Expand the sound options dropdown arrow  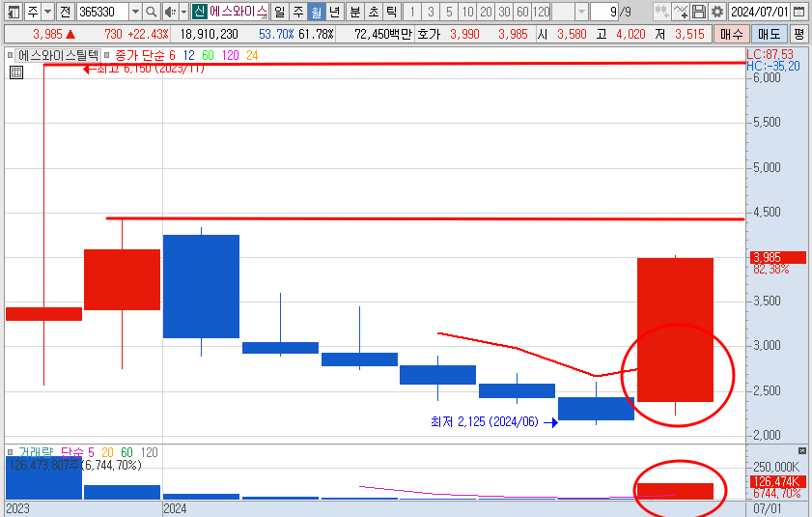pos(183,12)
